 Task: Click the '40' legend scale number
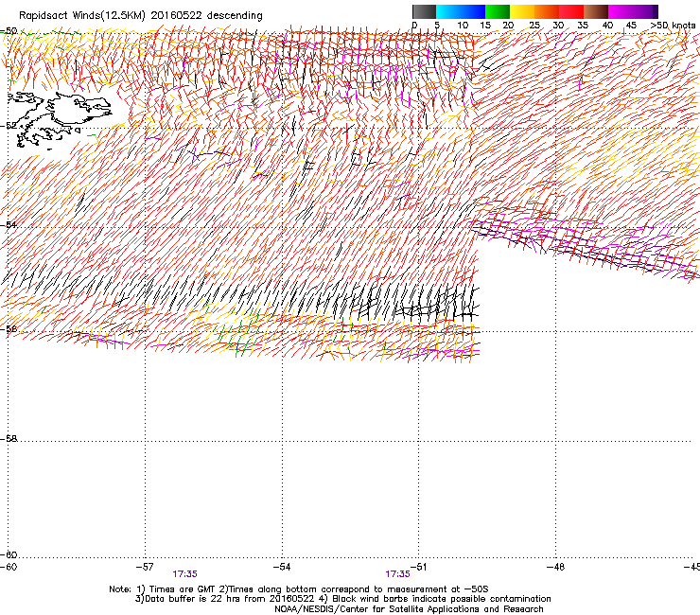(607, 25)
